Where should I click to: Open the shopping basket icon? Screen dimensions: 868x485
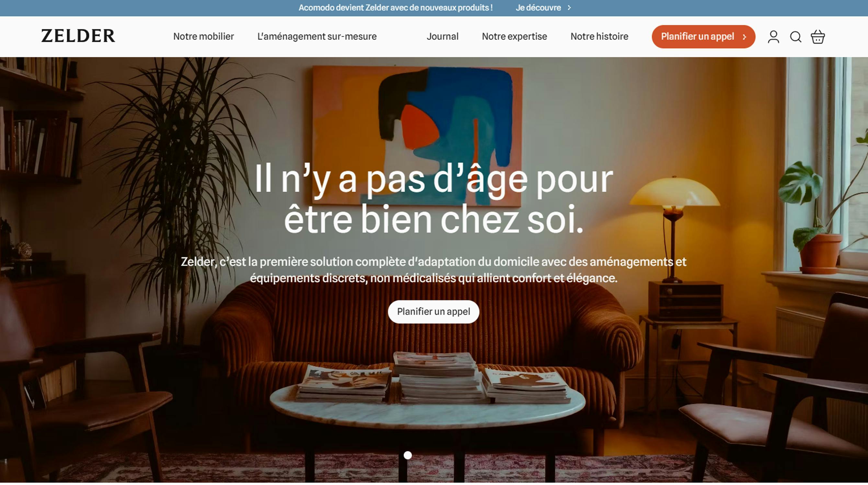click(818, 37)
